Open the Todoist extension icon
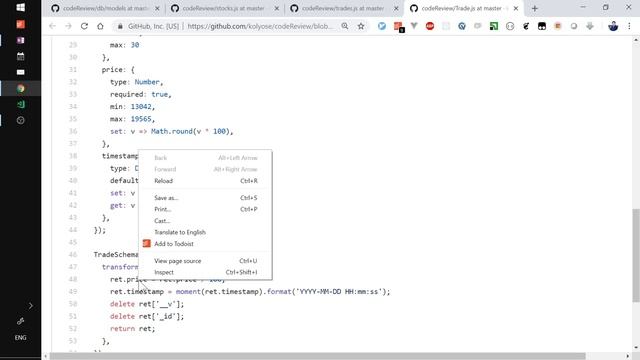Screen dimensions: 640x360 pyautogui.click(x=398, y=27)
